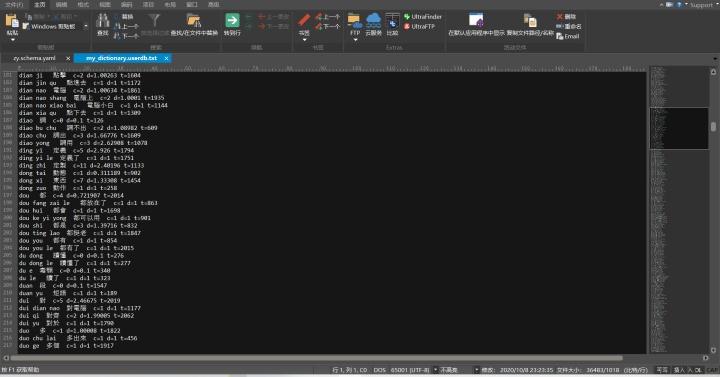The image size is (720, 377).
Task: Click line 'dui dian nao'
Action: pos(79,308)
